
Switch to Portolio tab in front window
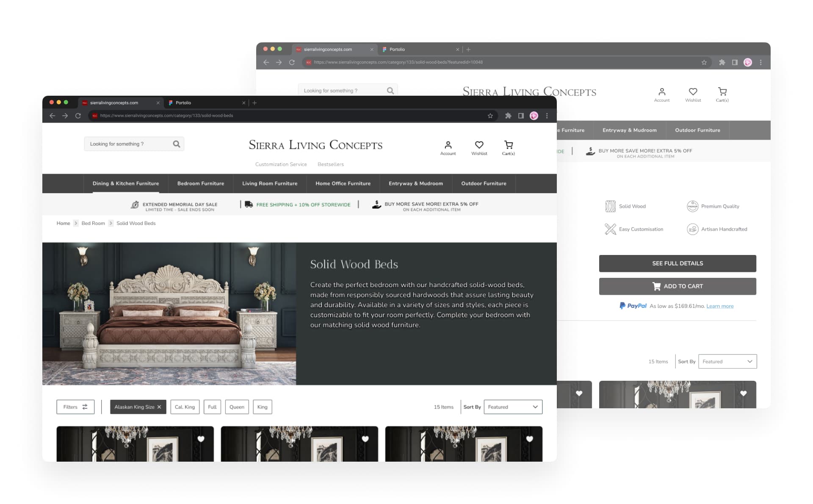pos(206,103)
